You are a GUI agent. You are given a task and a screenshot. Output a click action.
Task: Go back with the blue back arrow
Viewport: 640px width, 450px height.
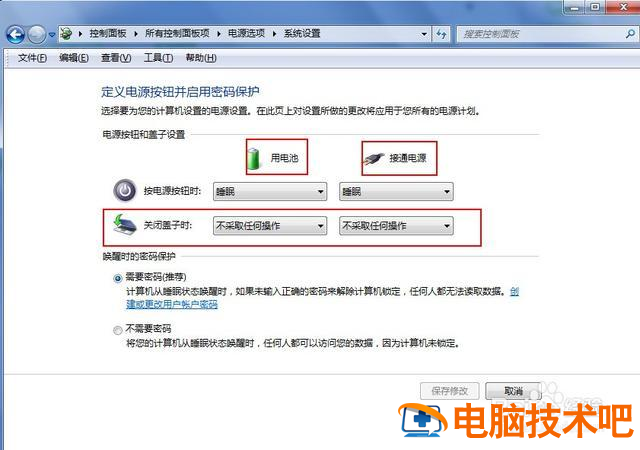tap(16, 34)
